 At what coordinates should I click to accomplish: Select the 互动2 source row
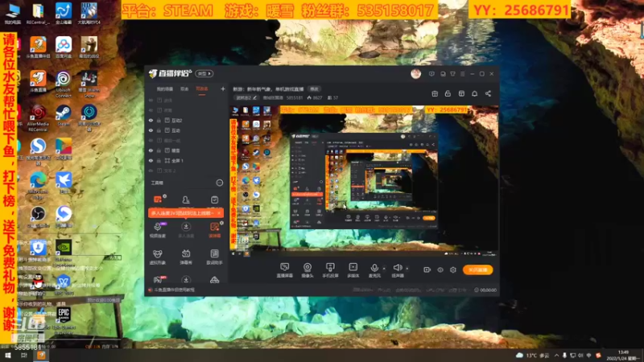(186, 121)
